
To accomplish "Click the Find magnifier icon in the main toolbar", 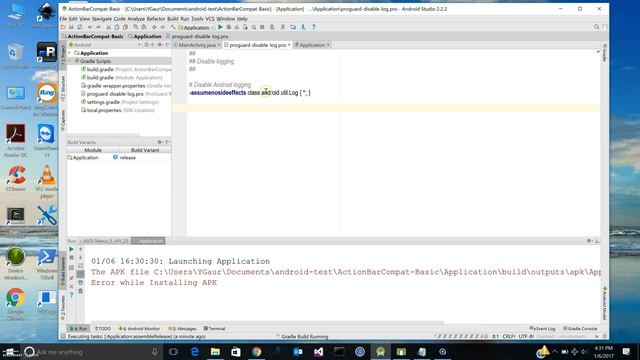I will click(x=136, y=27).
